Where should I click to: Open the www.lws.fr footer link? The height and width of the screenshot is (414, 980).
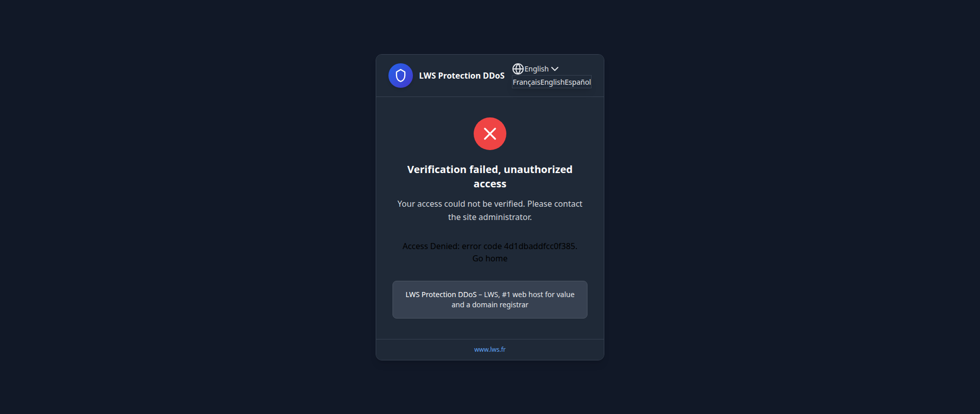pyautogui.click(x=490, y=350)
